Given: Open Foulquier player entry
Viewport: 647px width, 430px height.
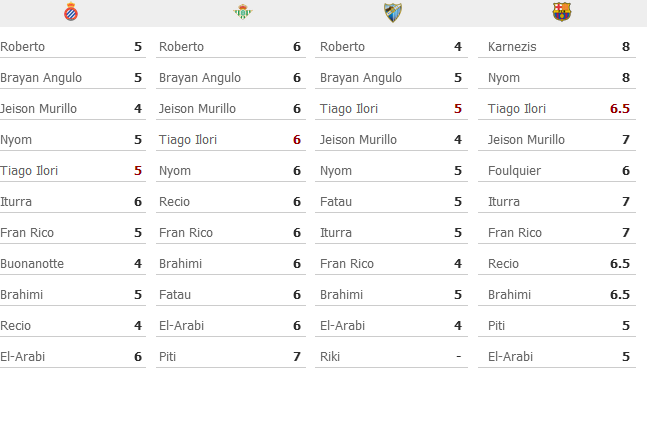Looking at the screenshot, I should (x=514, y=171).
